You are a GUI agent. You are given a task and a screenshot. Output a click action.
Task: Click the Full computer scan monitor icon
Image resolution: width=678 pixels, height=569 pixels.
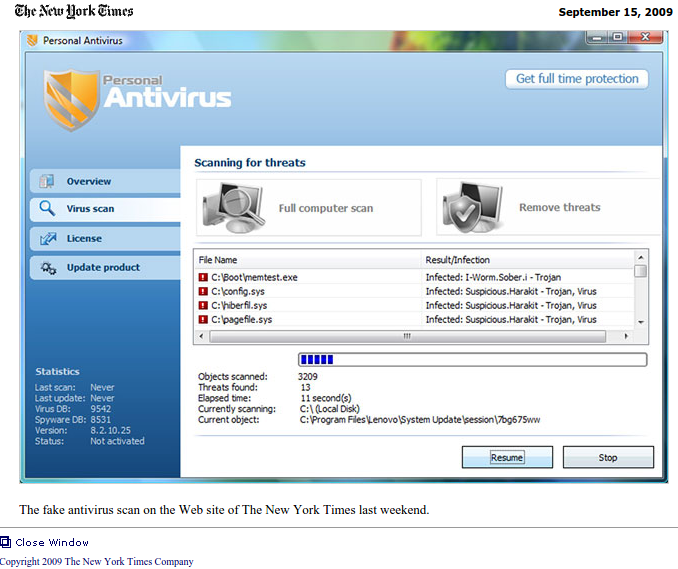point(234,208)
